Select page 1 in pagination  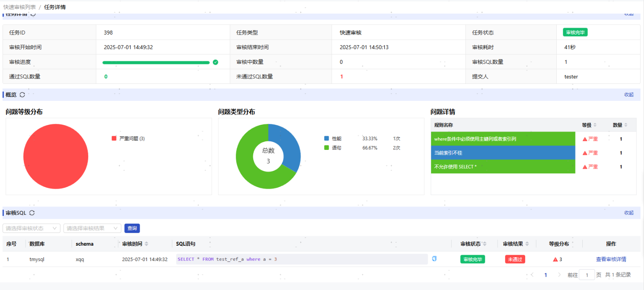point(546,275)
